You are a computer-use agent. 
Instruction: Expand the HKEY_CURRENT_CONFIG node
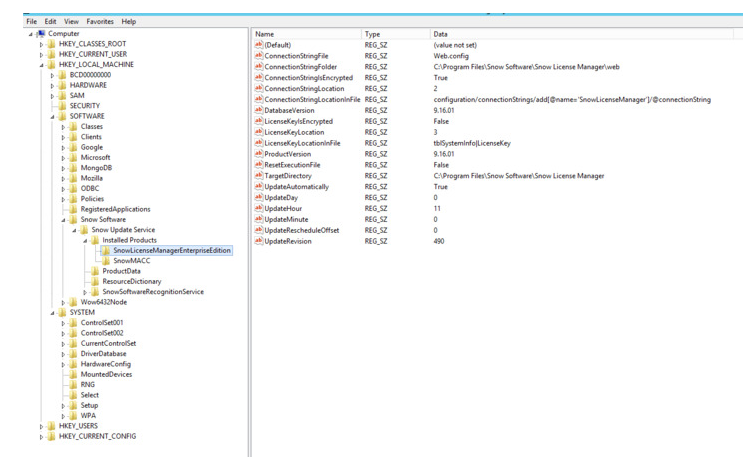(42, 437)
